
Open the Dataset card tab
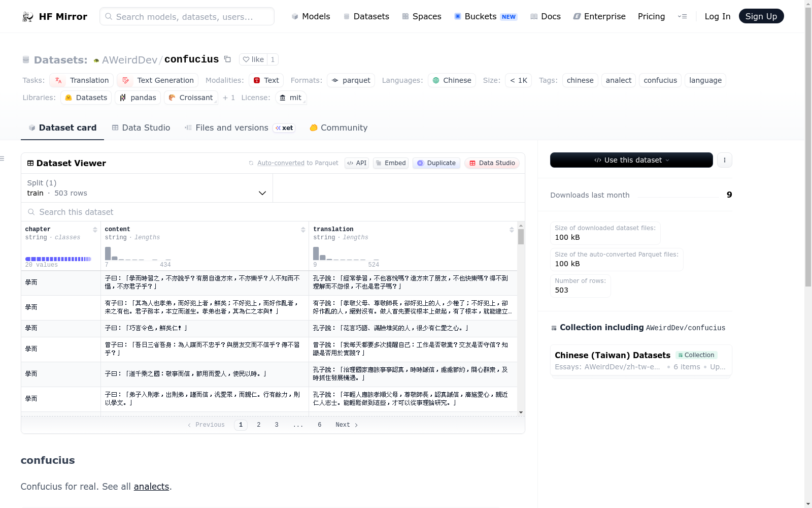coord(62,128)
